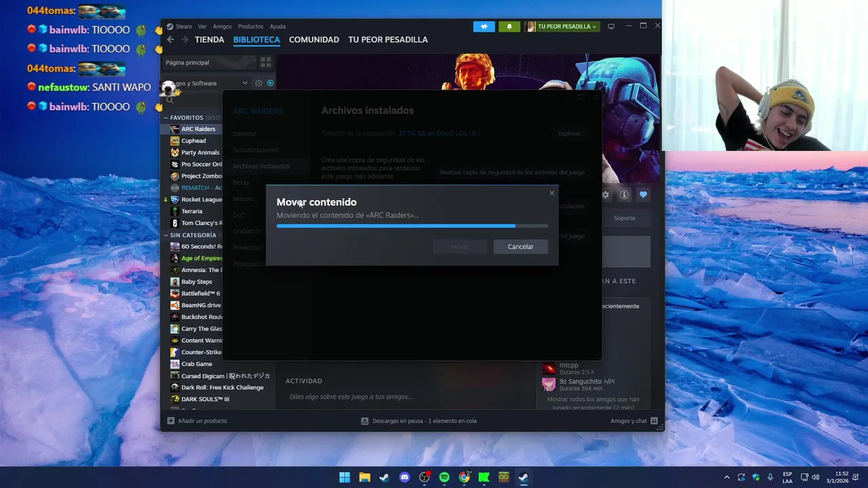Open the Soporte tab
This screenshot has width=868, height=488.
pos(625,218)
